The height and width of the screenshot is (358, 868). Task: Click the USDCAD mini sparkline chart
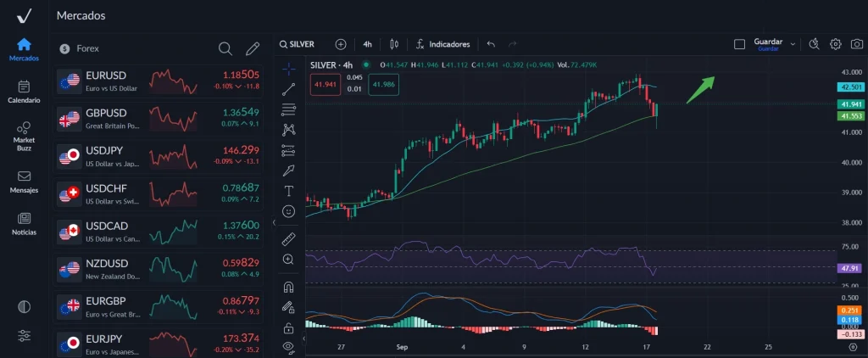pos(173,232)
